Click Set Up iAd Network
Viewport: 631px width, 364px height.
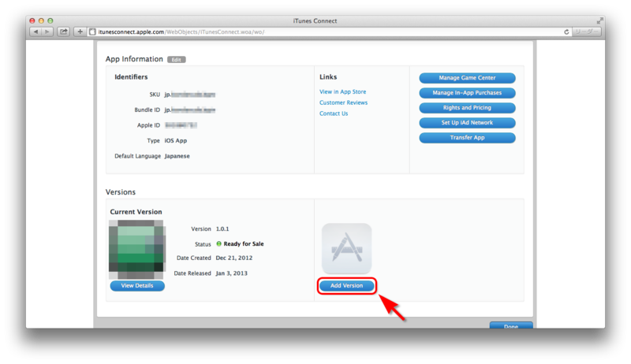[x=467, y=123]
